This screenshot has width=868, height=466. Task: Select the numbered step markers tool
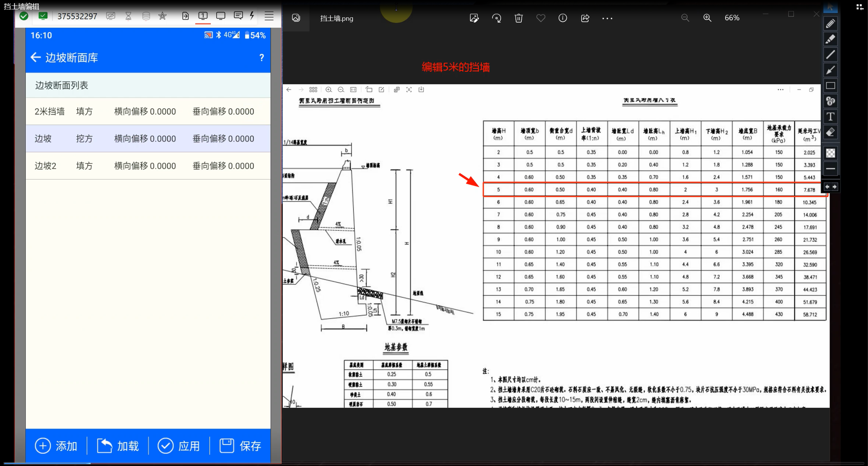coord(830,101)
